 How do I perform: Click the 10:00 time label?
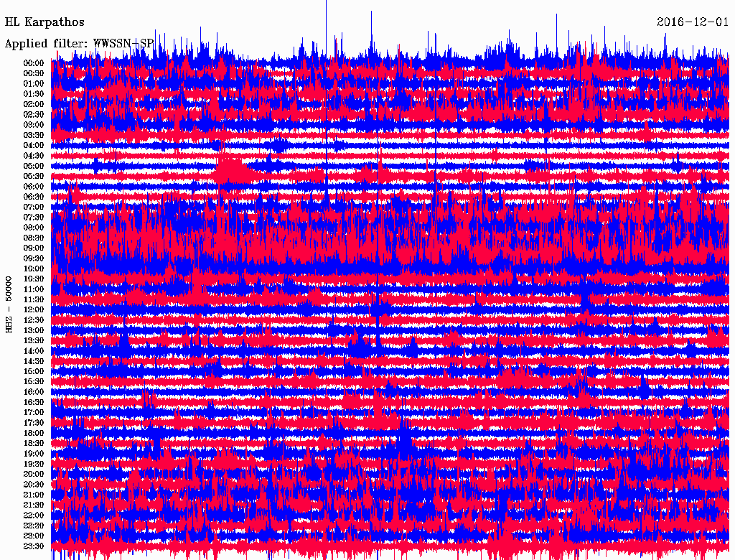[34, 269]
